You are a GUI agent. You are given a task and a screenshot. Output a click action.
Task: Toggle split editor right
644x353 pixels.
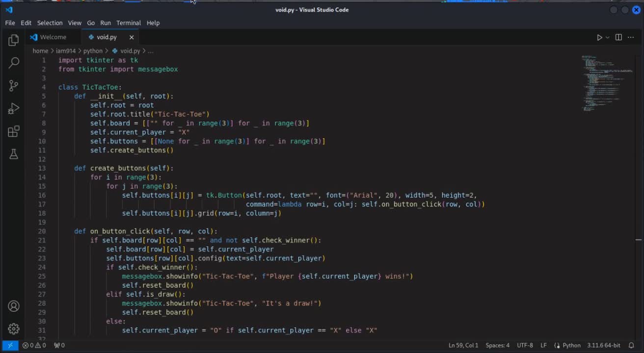[618, 37]
